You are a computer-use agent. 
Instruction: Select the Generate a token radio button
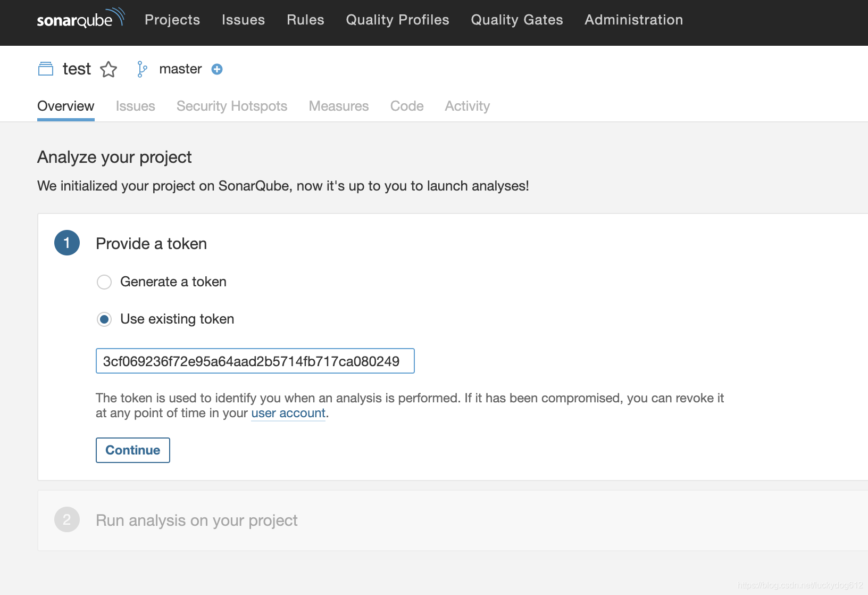104,282
